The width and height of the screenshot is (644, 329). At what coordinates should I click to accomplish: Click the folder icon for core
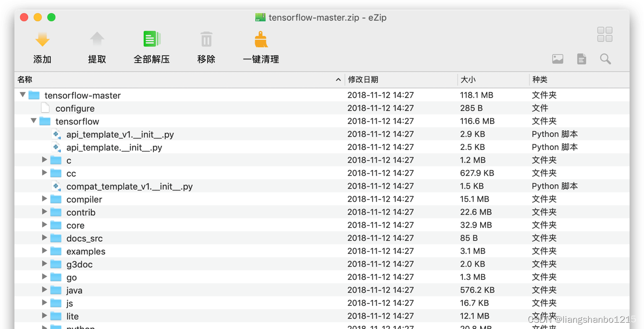[x=56, y=225]
